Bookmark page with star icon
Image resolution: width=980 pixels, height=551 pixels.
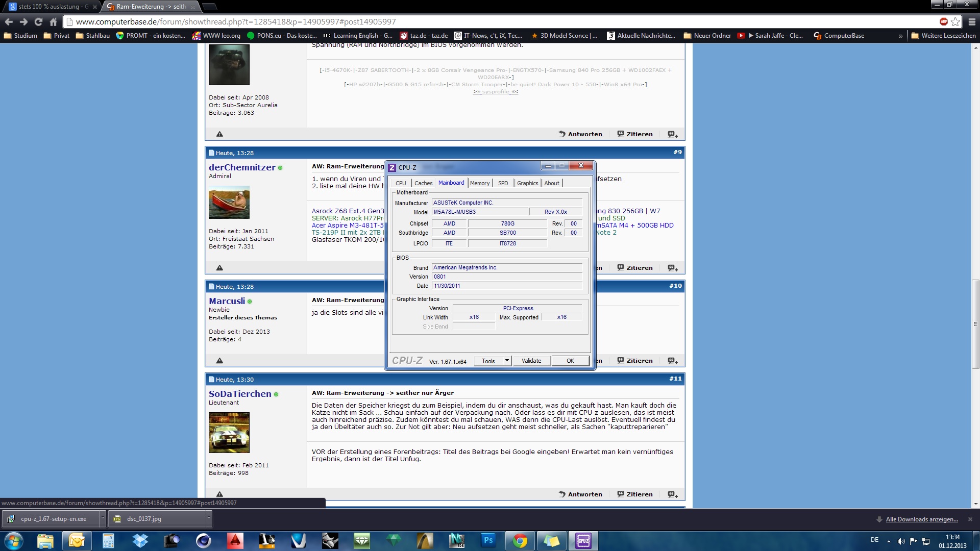tap(955, 22)
